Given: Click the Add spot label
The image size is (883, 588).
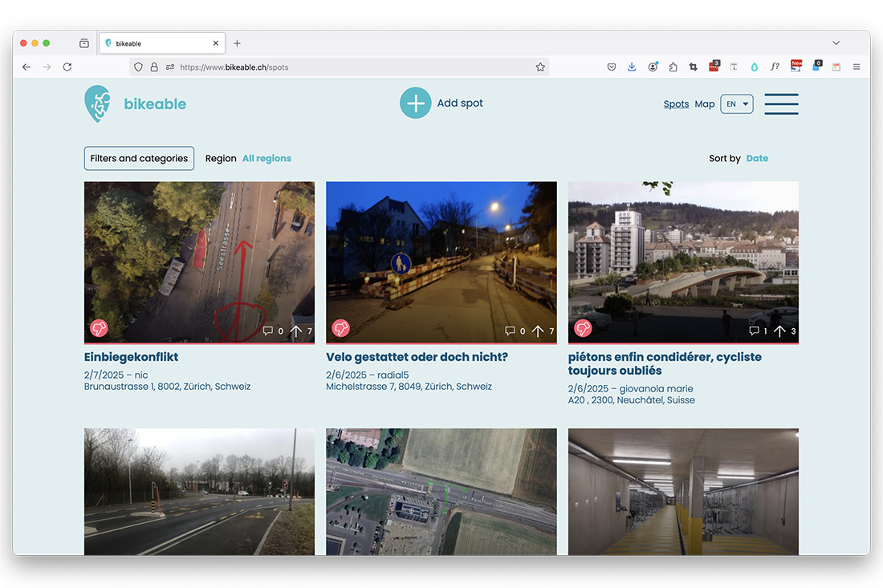Looking at the screenshot, I should point(460,103).
